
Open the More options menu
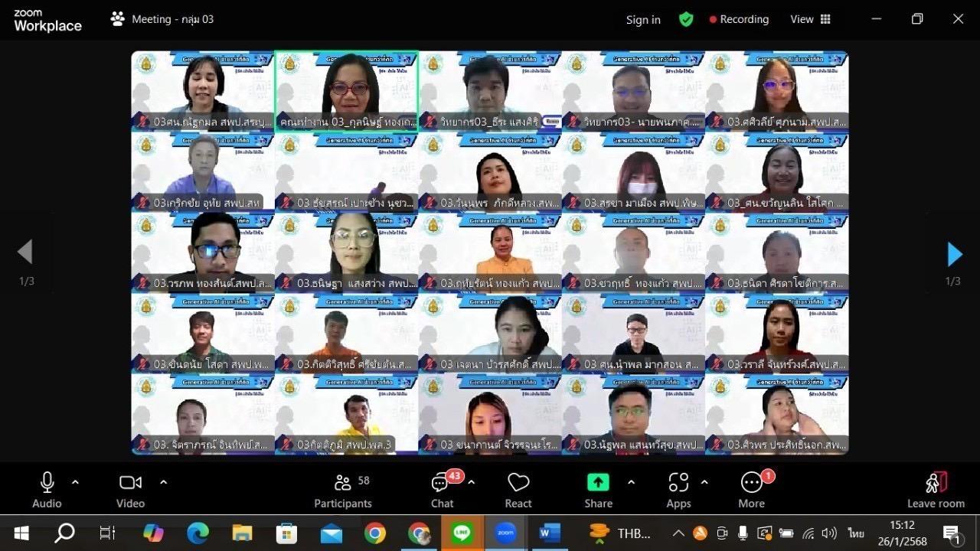click(752, 490)
